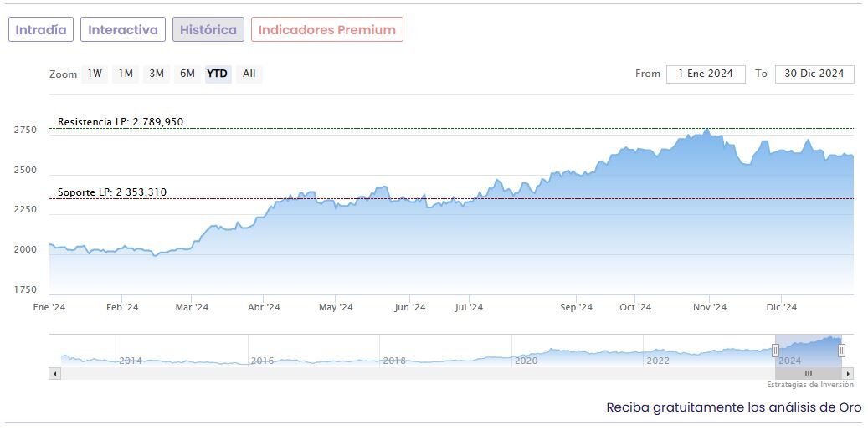The width and height of the screenshot is (868, 430).
Task: Click the Estrategias de Inversión credit link
Action: (x=809, y=385)
